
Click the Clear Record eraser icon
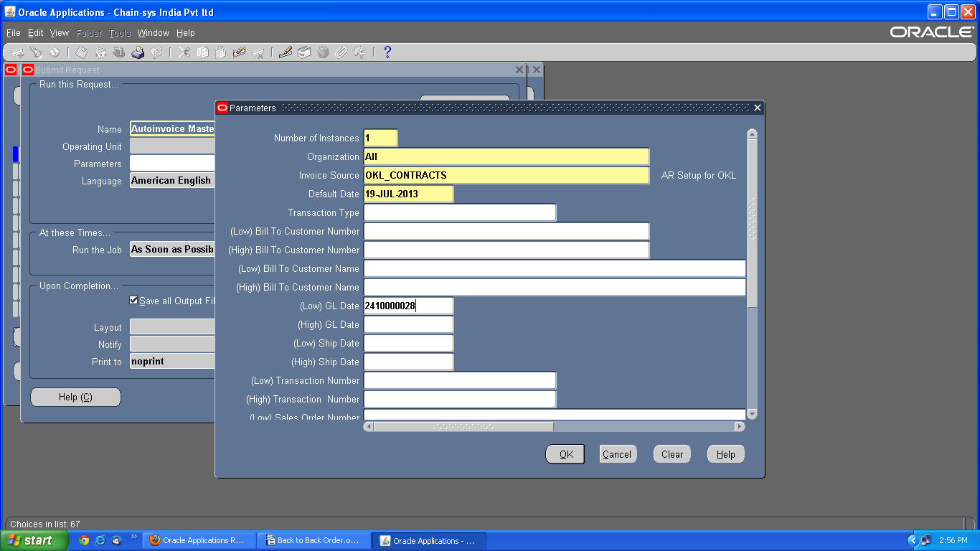240,52
